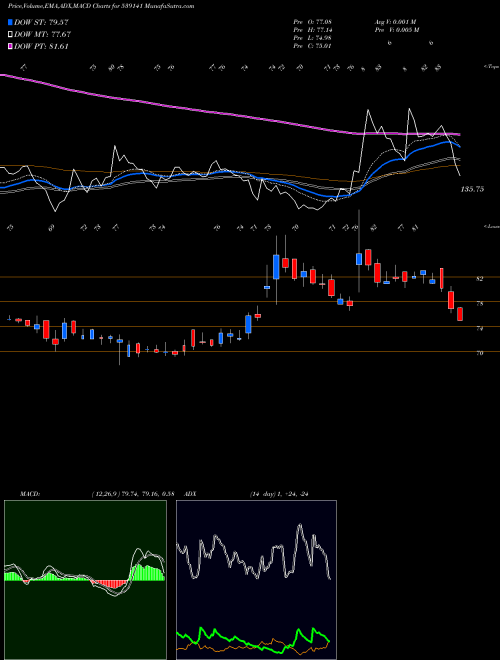This screenshot has height=660, width=500.
Task: Click the Pre V: 0.005 M value
Action: (x=398, y=30)
